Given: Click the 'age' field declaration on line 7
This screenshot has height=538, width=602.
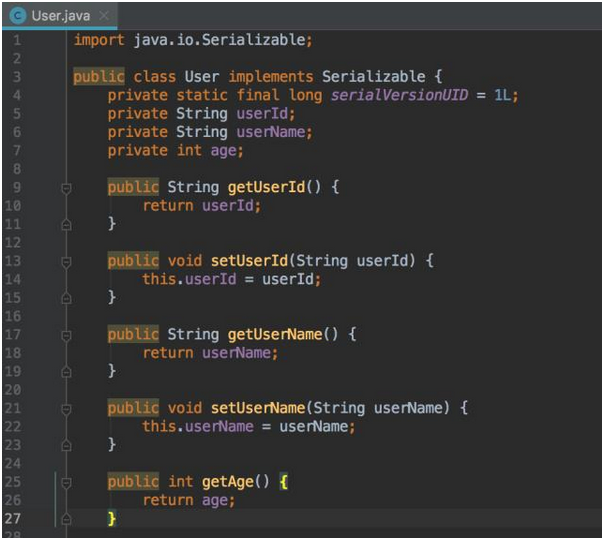Looking at the screenshot, I should tap(224, 151).
